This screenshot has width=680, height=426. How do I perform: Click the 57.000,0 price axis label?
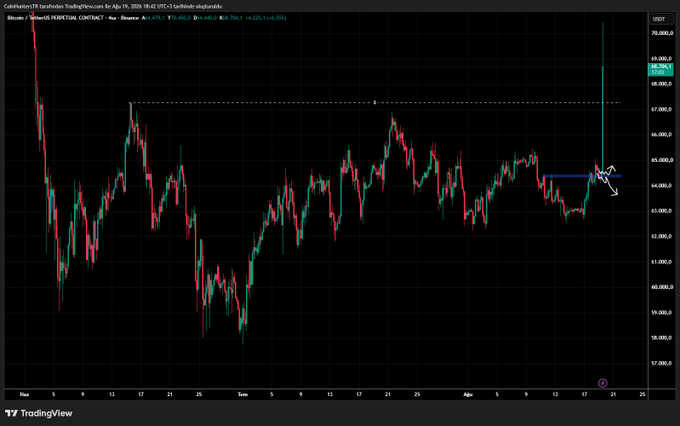661,363
